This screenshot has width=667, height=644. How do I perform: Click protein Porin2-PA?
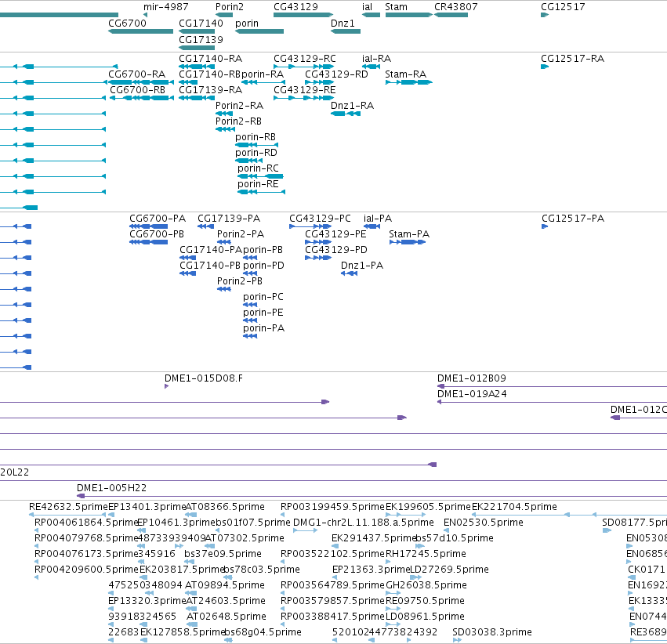[223, 242]
